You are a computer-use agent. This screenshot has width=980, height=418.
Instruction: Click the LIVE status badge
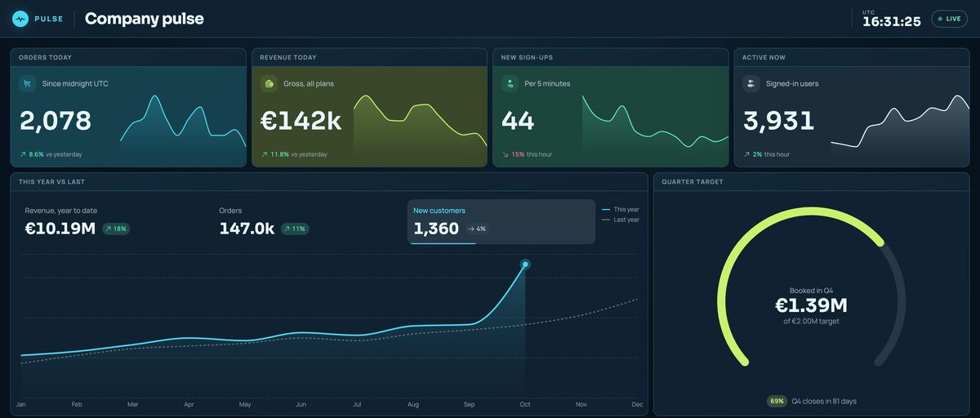(950, 19)
